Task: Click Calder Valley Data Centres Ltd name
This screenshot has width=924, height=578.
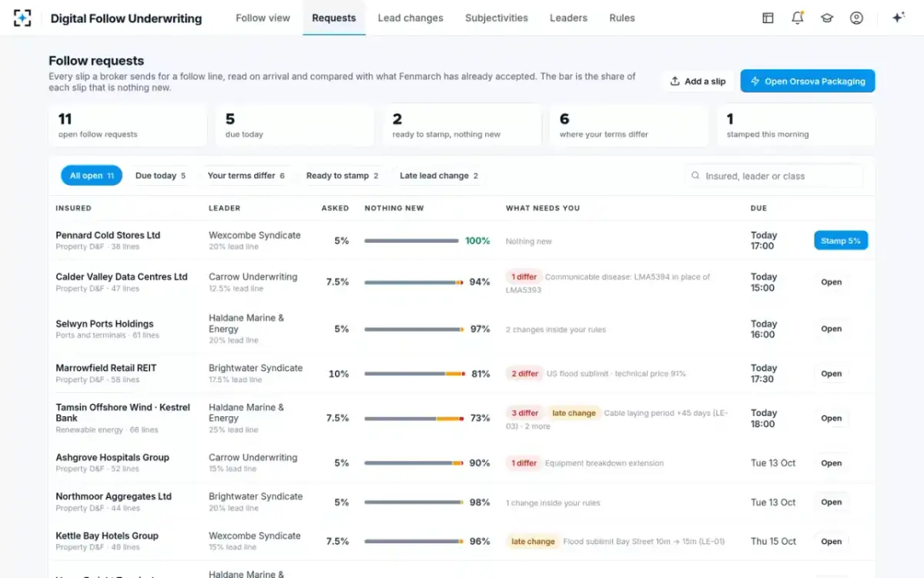Action: pyautogui.click(x=122, y=277)
